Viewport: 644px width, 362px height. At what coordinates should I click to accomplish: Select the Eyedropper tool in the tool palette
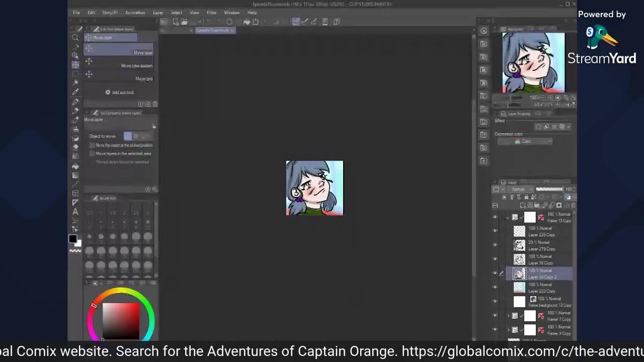pyautogui.click(x=75, y=92)
